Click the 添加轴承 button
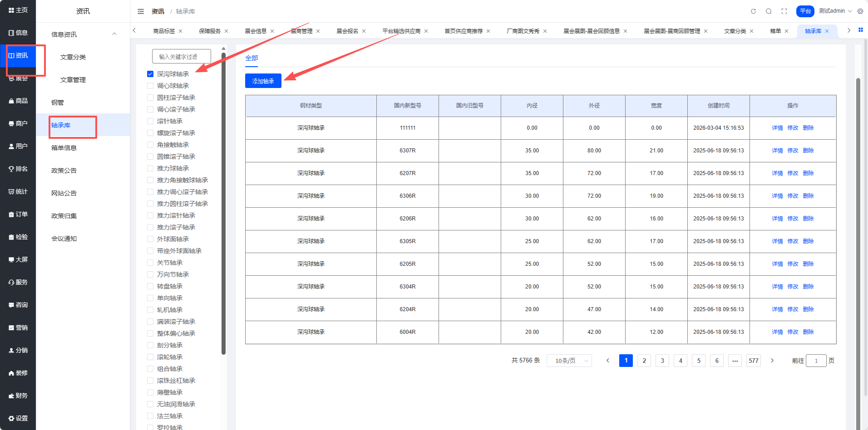Image resolution: width=868 pixels, height=430 pixels. tap(263, 81)
